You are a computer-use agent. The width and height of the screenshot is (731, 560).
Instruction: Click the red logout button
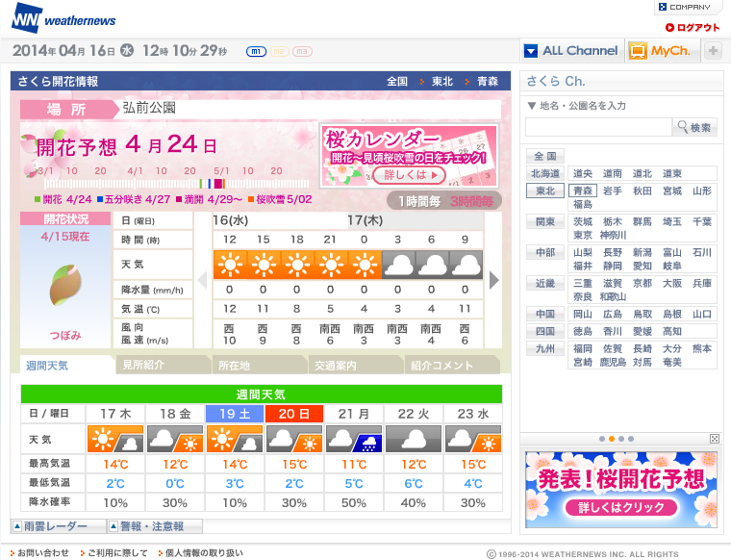pyautogui.click(x=693, y=28)
